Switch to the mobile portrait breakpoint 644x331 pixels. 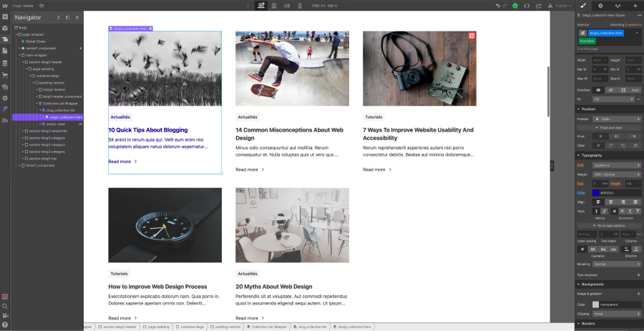299,6
